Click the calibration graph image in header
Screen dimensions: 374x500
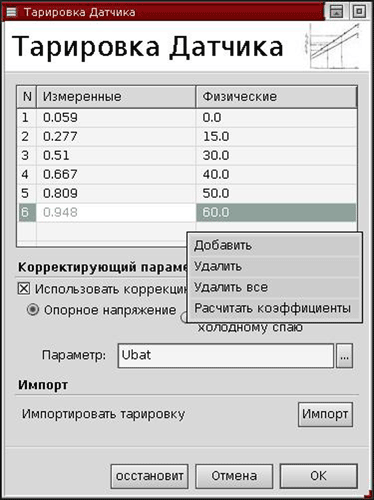tap(332, 46)
